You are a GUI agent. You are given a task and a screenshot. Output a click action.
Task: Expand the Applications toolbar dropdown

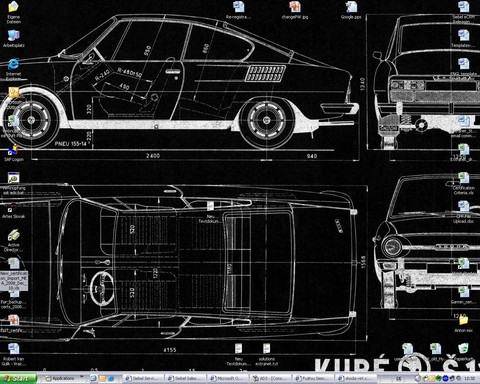(81, 377)
